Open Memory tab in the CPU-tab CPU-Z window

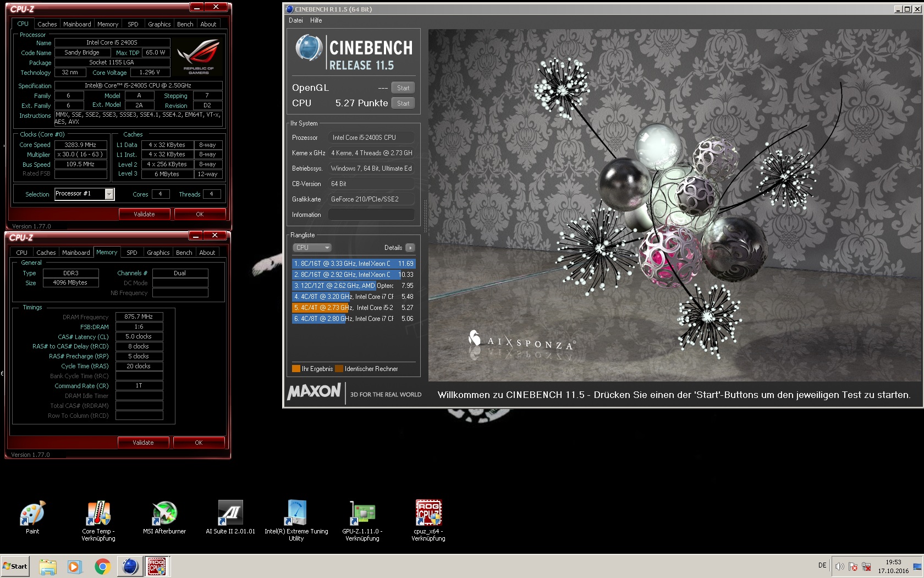point(108,24)
